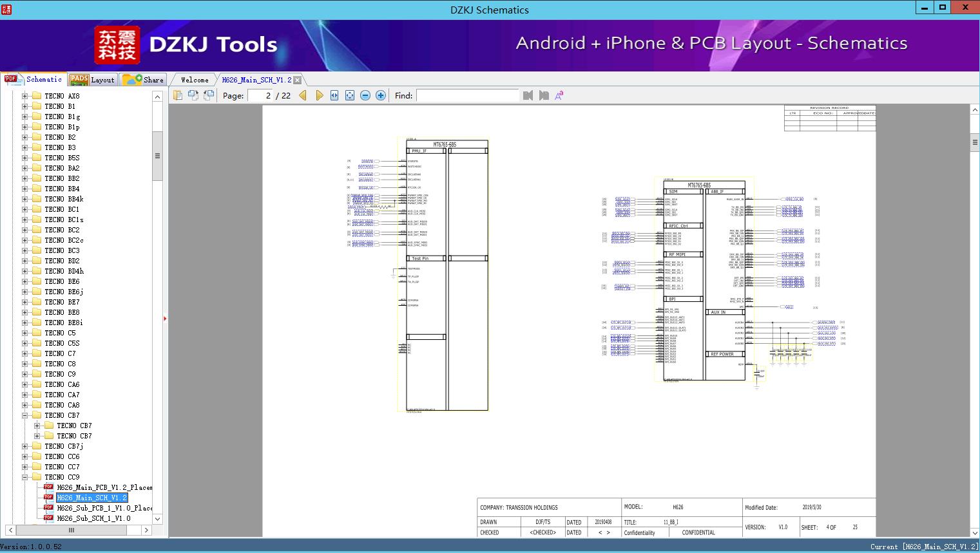980x553 pixels.
Task: Switch to the Welcome tab
Action: [x=195, y=80]
